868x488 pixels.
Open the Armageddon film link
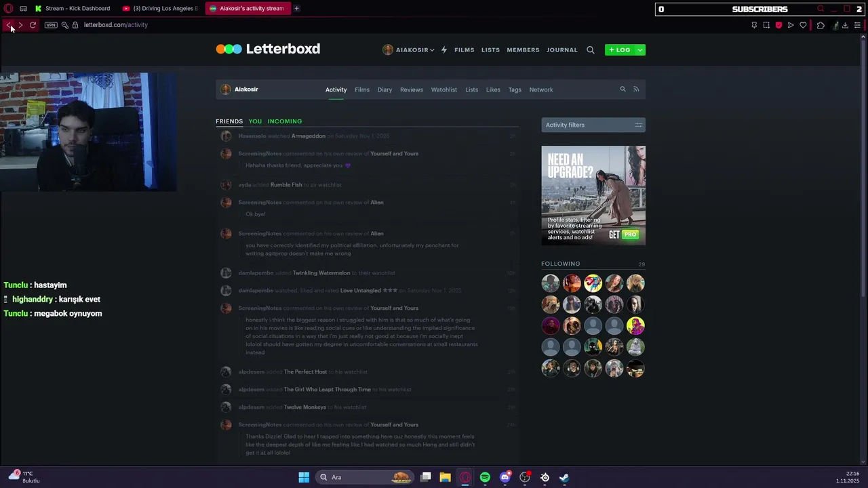point(309,136)
